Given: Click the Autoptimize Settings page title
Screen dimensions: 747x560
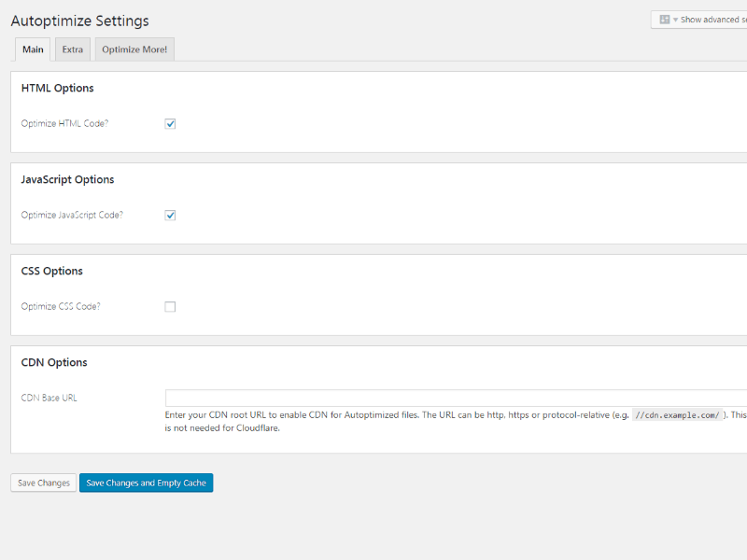Looking at the screenshot, I should pos(79,21).
